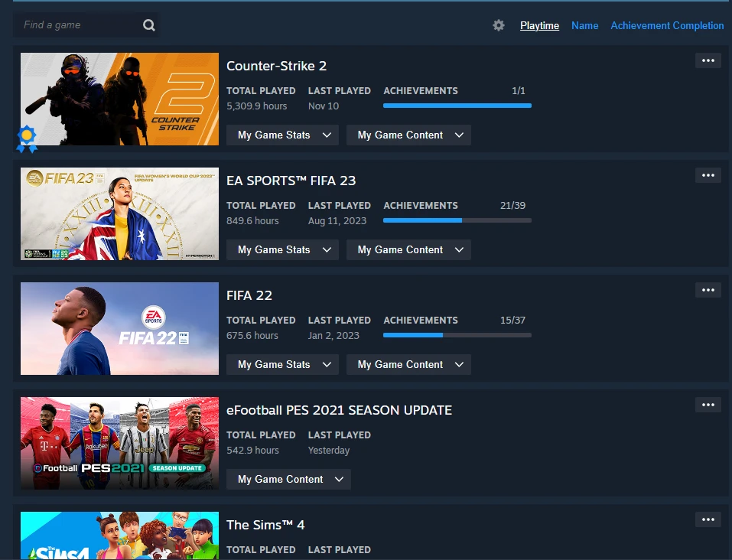Expand Counter-Strike 2 My Game Stats dropdown
732x560 pixels.
point(282,135)
